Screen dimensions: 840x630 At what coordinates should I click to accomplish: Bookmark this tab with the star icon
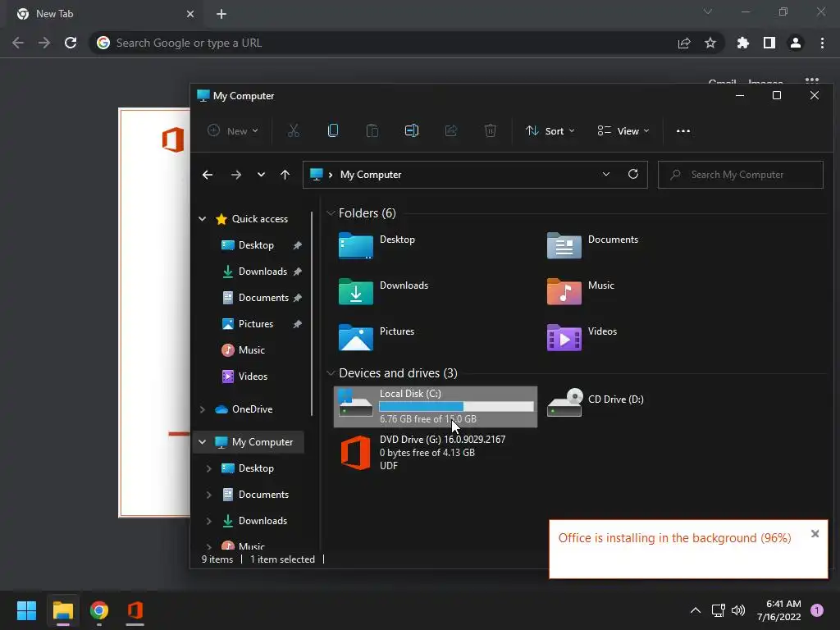[710, 43]
